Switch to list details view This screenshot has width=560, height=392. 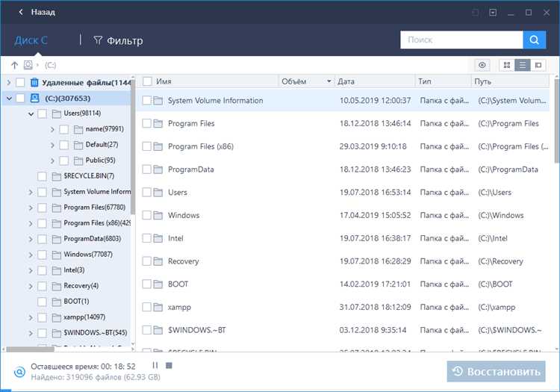click(x=523, y=65)
